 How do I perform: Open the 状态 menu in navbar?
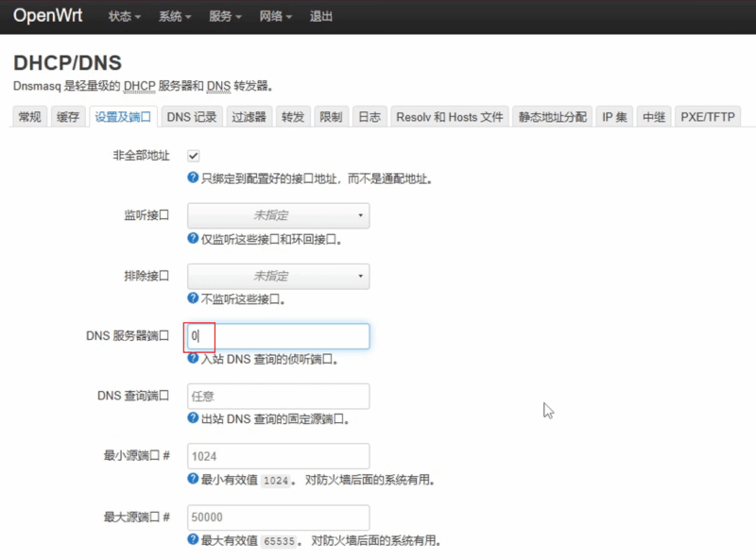[125, 17]
